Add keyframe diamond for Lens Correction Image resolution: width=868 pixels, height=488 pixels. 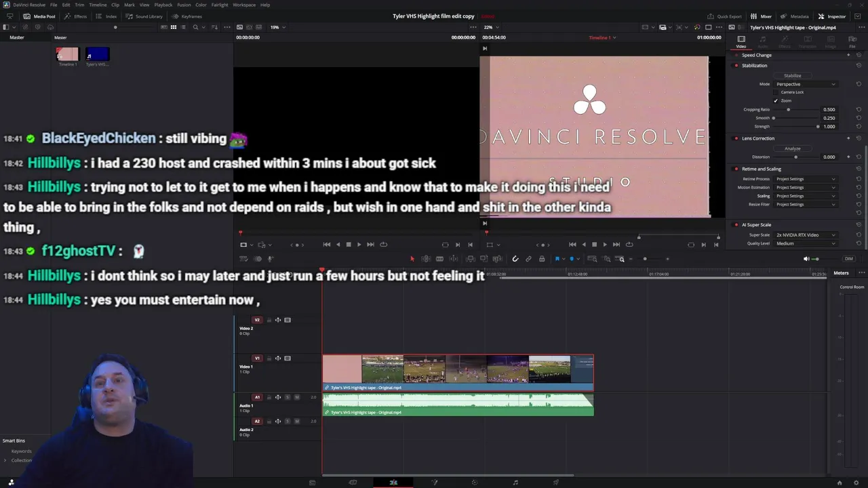tap(848, 138)
